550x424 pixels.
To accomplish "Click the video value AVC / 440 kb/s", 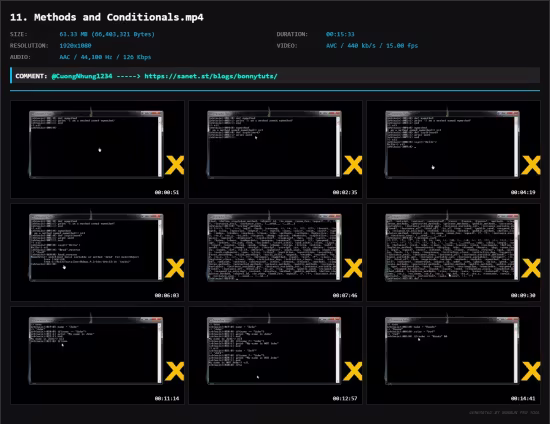I will click(x=372, y=46).
